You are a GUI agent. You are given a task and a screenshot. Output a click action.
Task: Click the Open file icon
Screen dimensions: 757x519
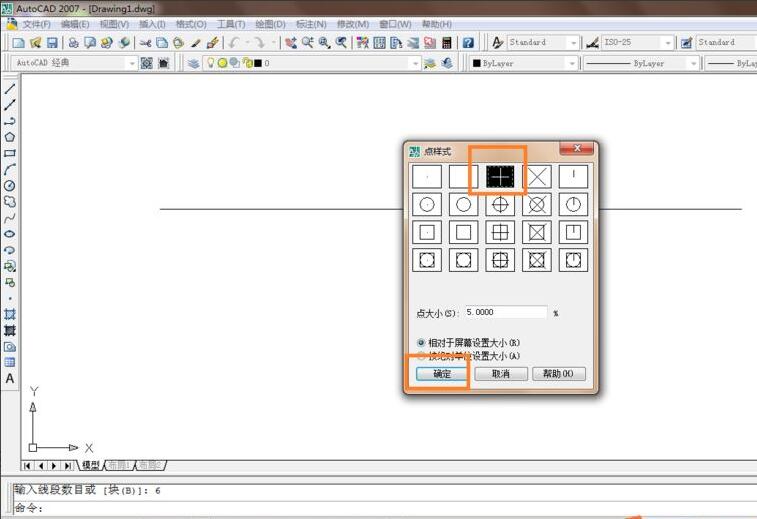[35, 43]
